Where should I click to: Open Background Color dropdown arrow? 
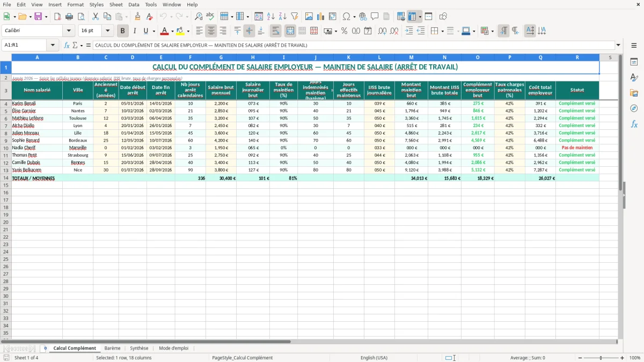point(187,31)
